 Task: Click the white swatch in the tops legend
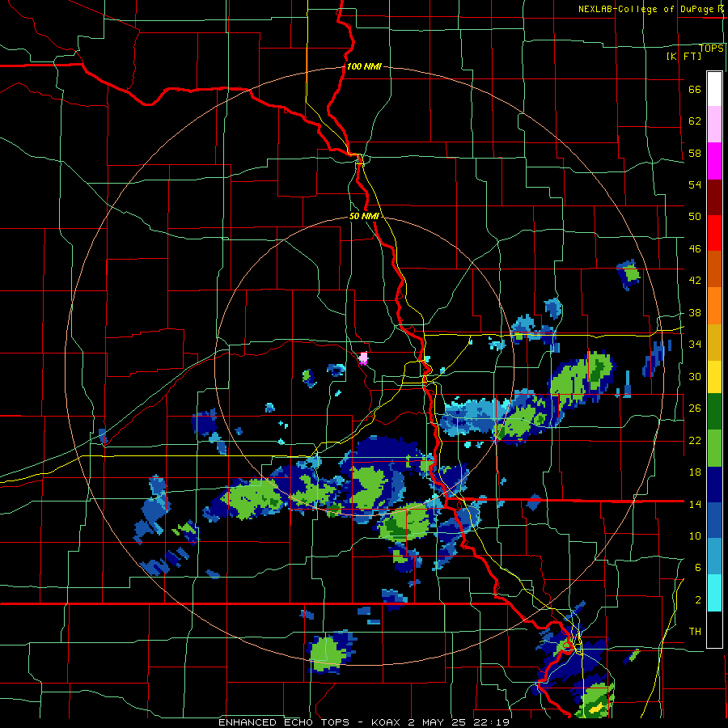coord(714,89)
